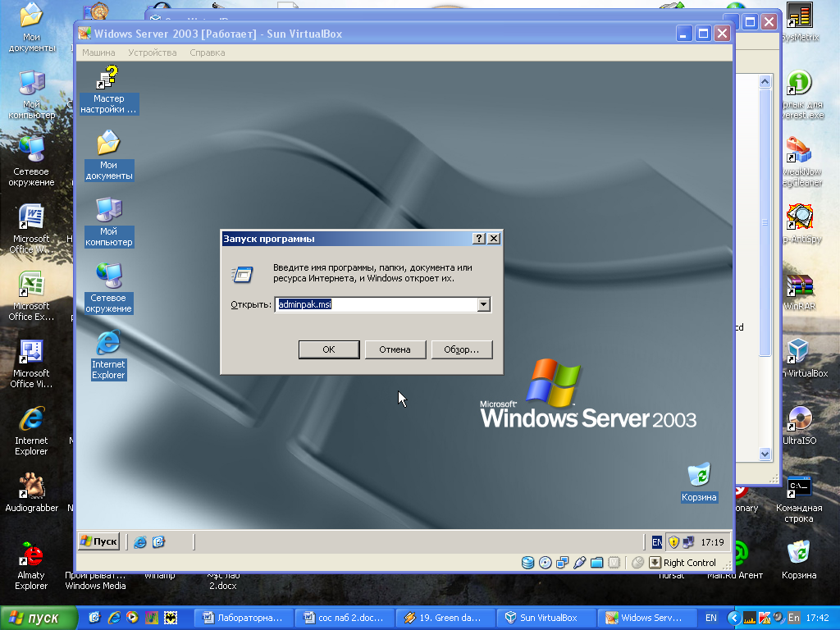Click help question mark in run dialog title
Viewport: 840px width, 630px height.
(479, 239)
